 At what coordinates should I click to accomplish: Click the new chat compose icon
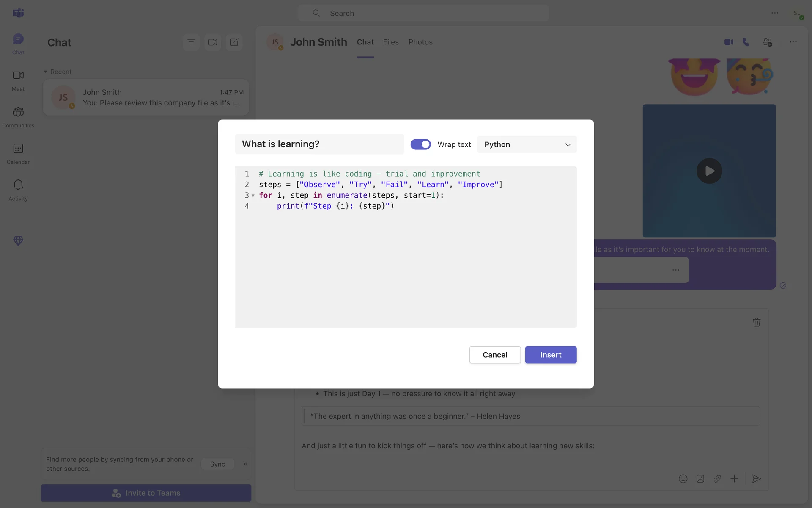tap(234, 42)
